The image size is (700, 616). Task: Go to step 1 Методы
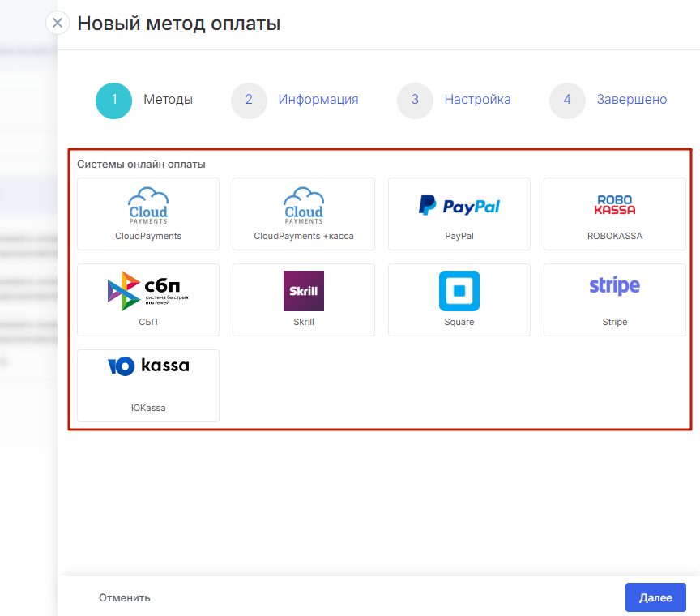[144, 100]
